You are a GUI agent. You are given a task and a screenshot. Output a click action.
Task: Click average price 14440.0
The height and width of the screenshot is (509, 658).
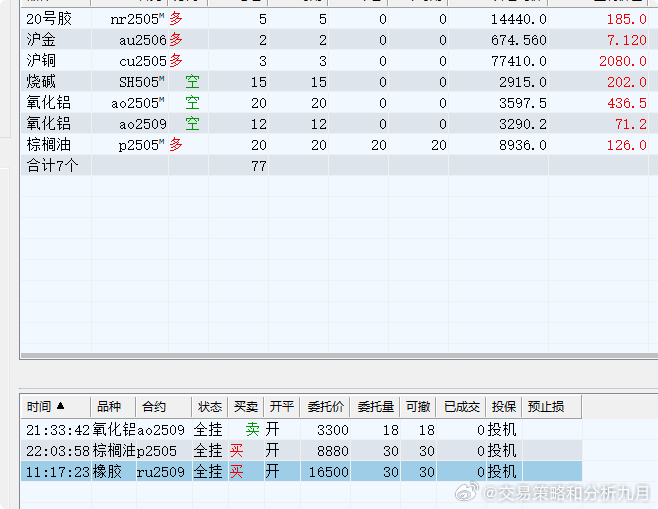[x=519, y=19]
